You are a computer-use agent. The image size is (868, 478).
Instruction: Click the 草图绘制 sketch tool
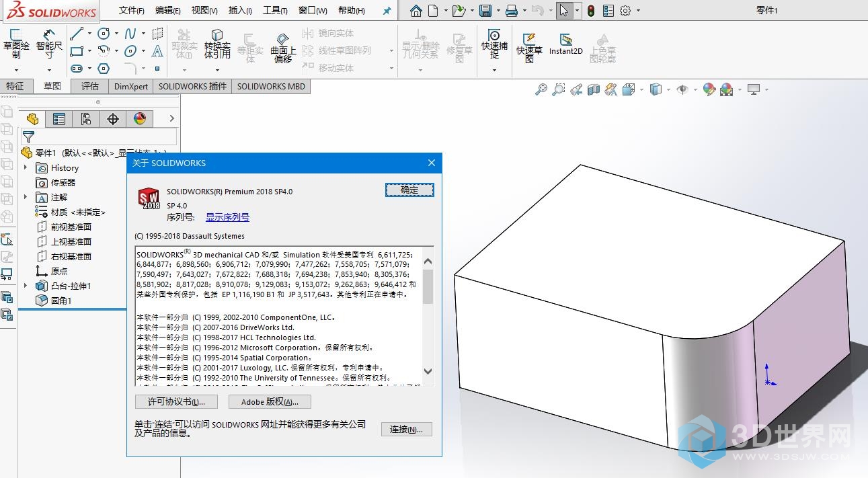[16, 44]
